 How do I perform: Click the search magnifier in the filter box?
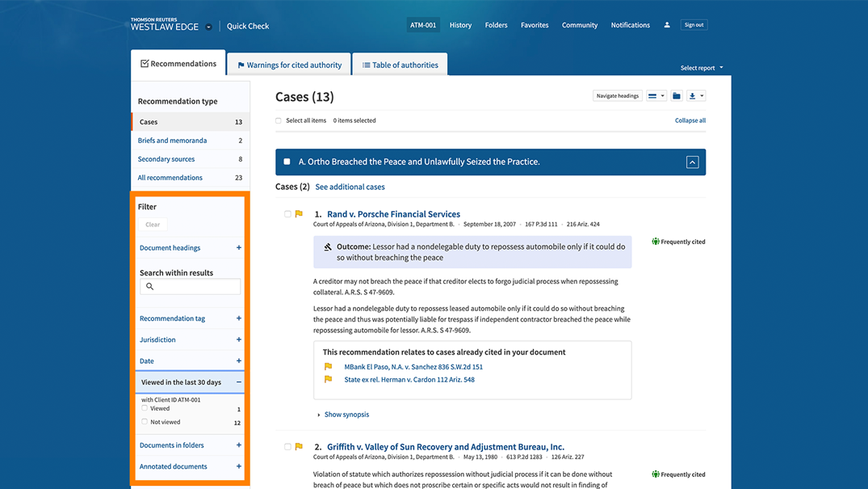click(149, 286)
